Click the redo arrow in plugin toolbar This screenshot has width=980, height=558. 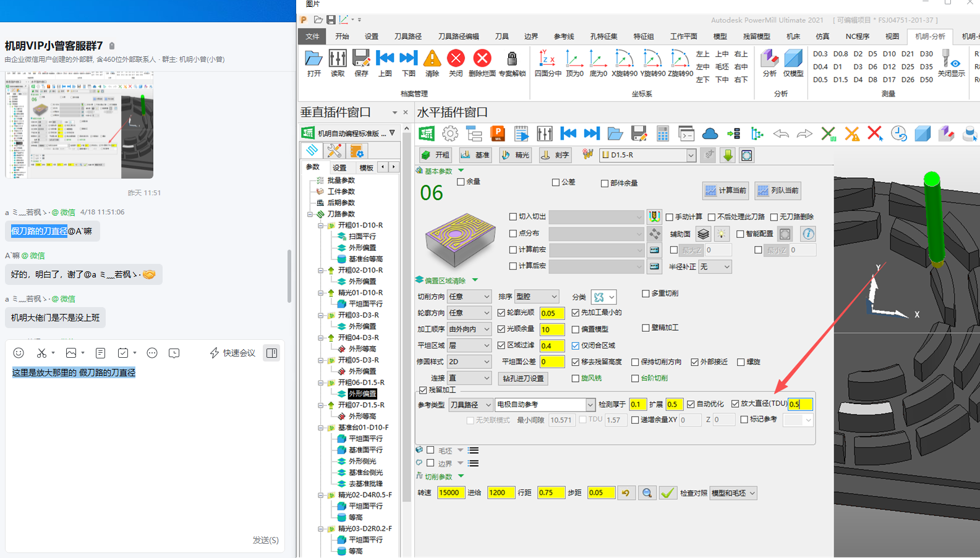coord(804,133)
